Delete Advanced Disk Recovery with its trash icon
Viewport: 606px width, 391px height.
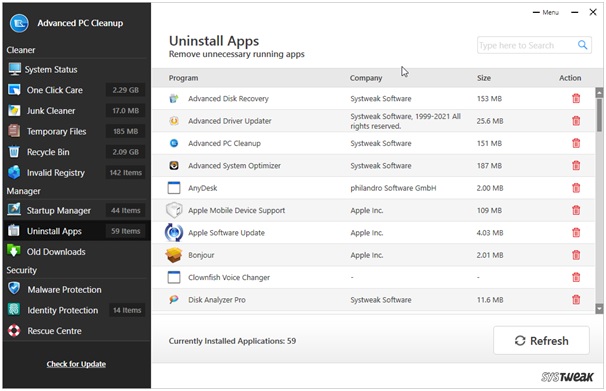pyautogui.click(x=576, y=99)
